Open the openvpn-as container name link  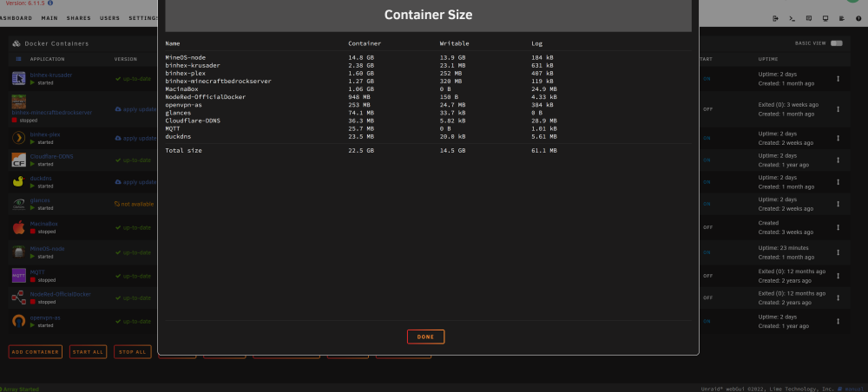[x=45, y=318]
